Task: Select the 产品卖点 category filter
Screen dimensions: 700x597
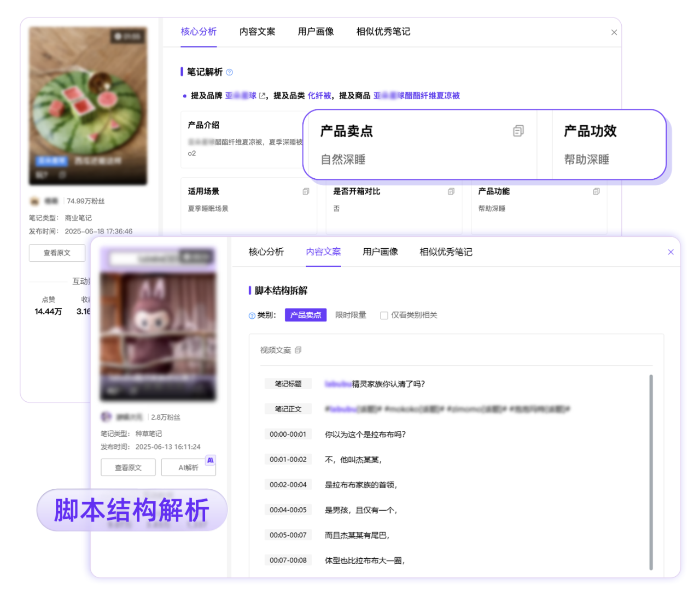Action: coord(305,315)
